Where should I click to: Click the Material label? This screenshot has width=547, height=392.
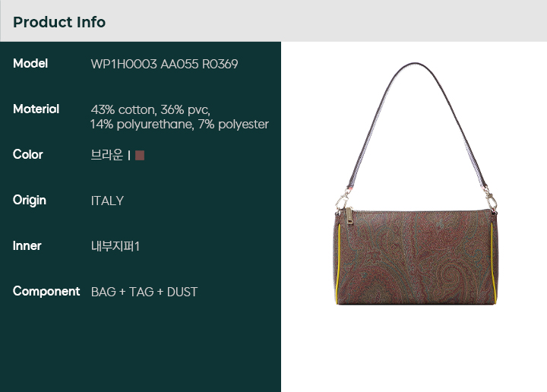click(x=36, y=109)
